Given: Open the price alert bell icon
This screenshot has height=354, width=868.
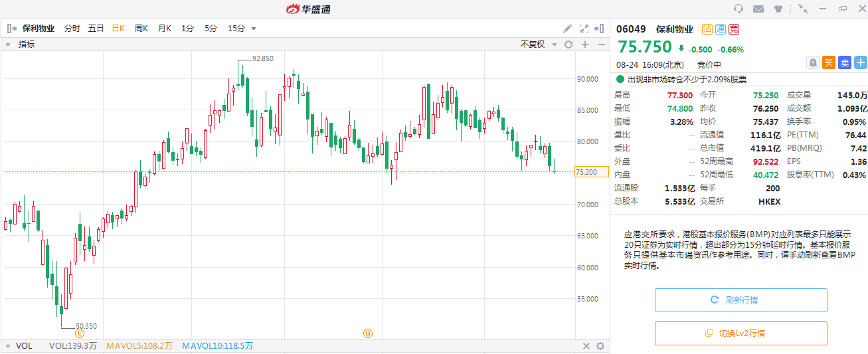Looking at the screenshot, I should (x=812, y=62).
